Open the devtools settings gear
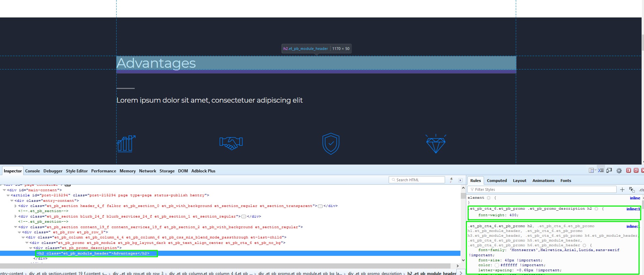 coord(619,171)
